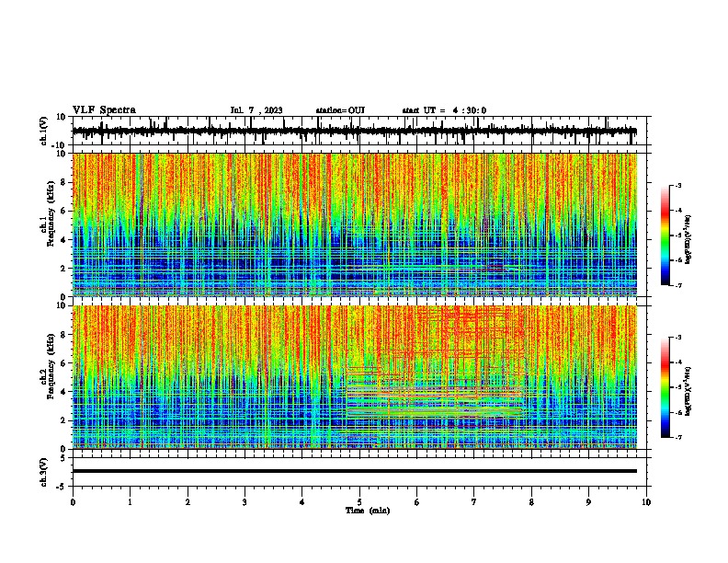Click the "6" kHz tick on ch.1 axis

[x=63, y=212]
